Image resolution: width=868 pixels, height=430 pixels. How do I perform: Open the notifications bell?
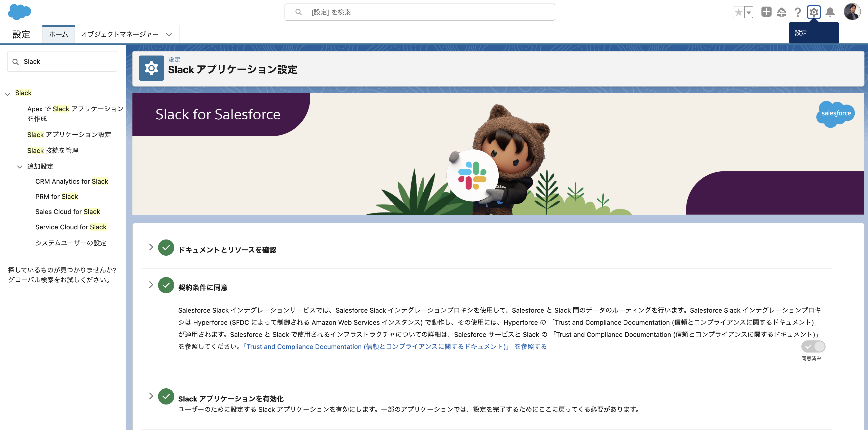830,12
